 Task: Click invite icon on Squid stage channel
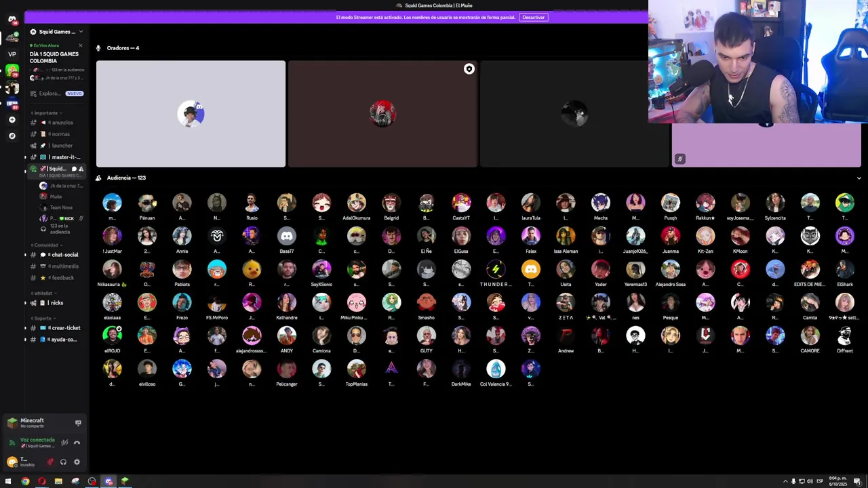pos(81,169)
